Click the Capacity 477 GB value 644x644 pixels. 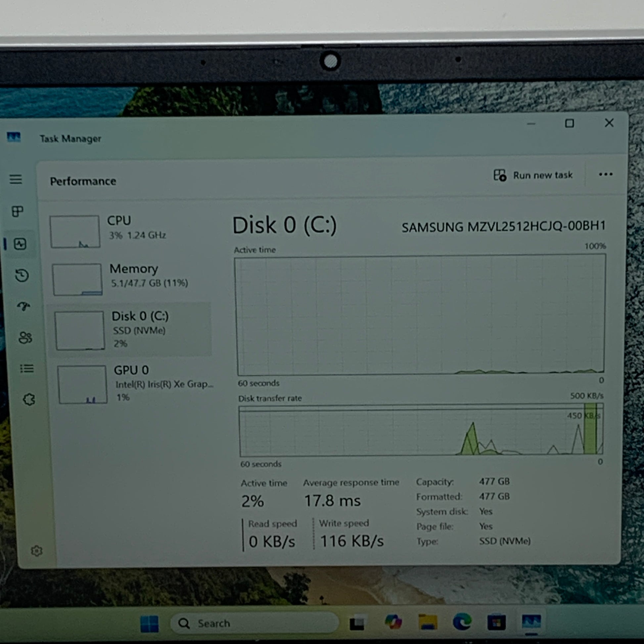coord(494,481)
